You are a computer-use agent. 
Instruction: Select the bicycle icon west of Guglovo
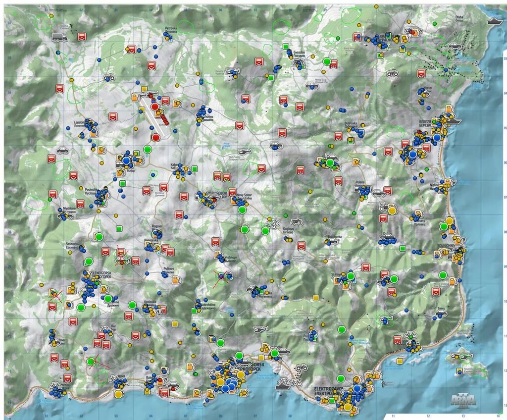(x=271, y=223)
